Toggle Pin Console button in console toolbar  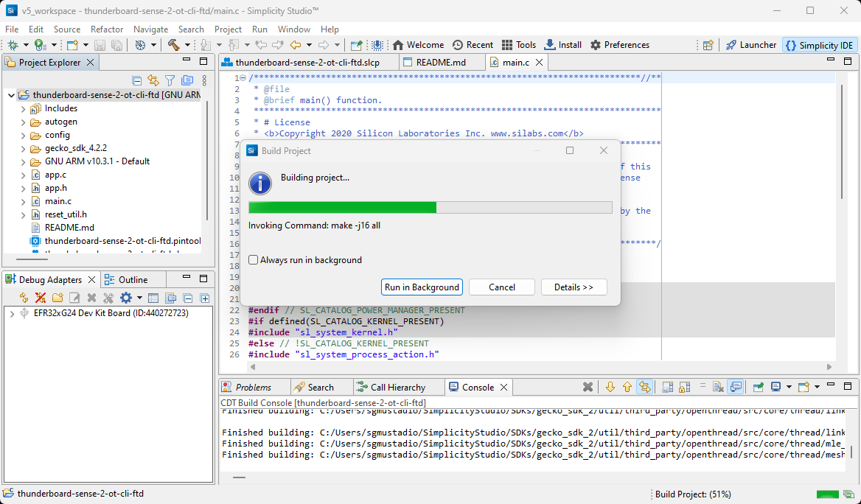[x=757, y=387]
